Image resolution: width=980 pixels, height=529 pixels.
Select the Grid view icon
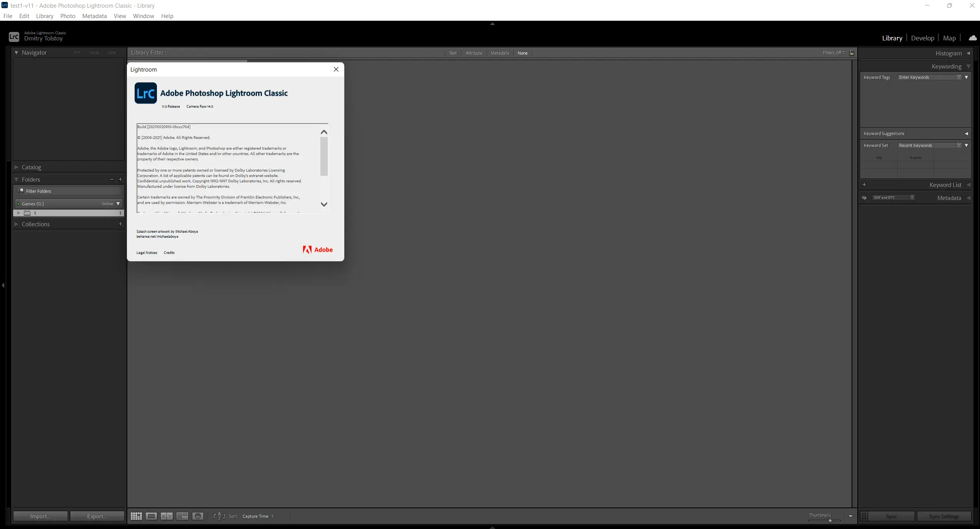136,516
